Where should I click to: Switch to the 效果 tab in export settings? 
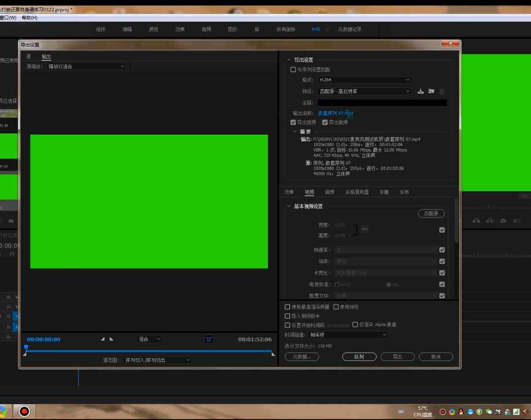coord(289,192)
